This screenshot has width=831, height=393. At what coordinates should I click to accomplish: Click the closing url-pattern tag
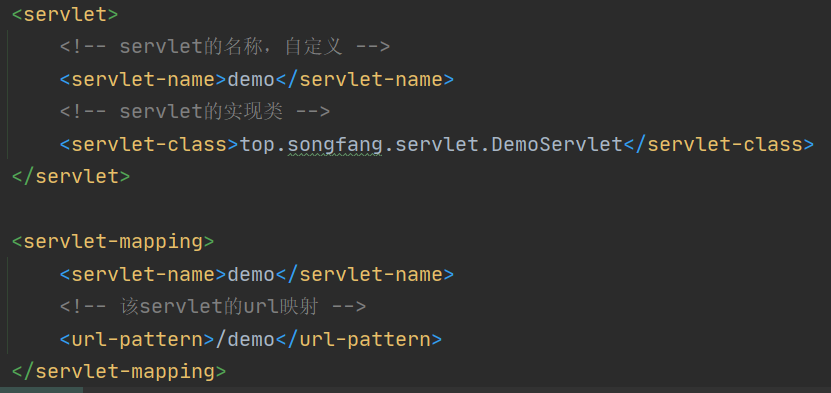[358, 340]
